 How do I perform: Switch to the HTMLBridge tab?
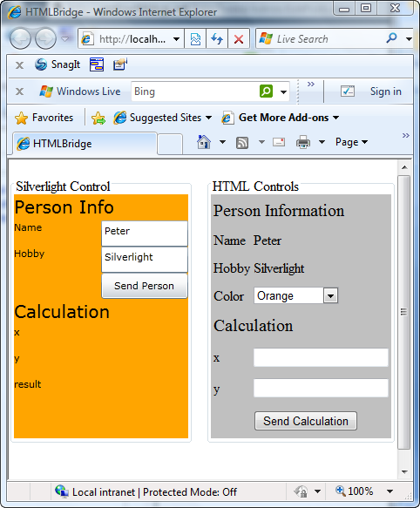[85, 144]
